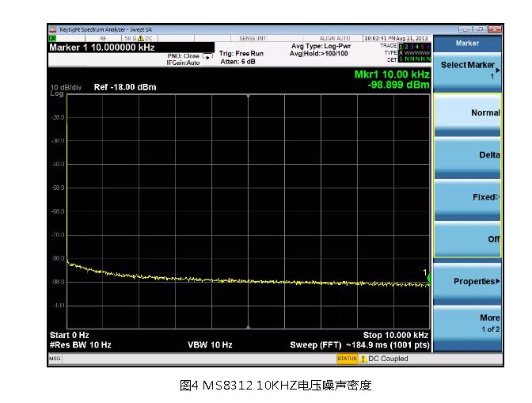This screenshot has width=532, height=403.
Task: Open the marker Properties submenu
Action: (x=468, y=281)
